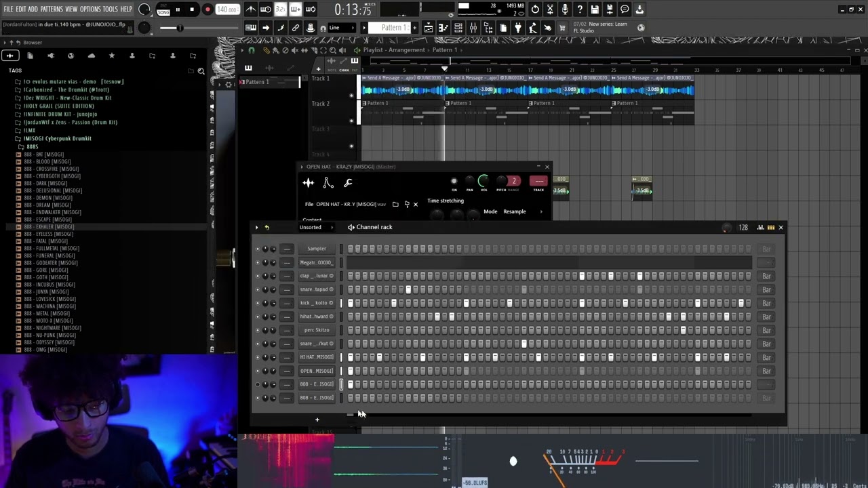This screenshot has width=868, height=488.
Task: Select 808 - NIGHTMARE [MISOGI] sample
Action: (x=53, y=328)
